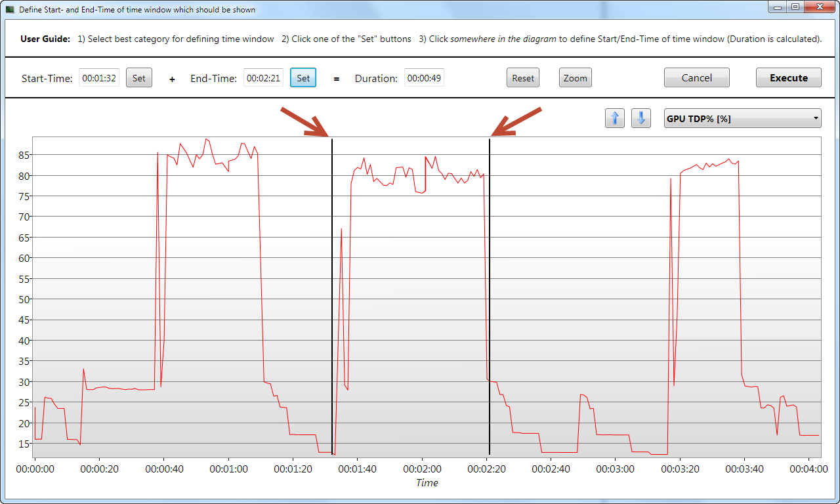The width and height of the screenshot is (840, 504).
Task: Click the Duration value field
Action: 424,78
